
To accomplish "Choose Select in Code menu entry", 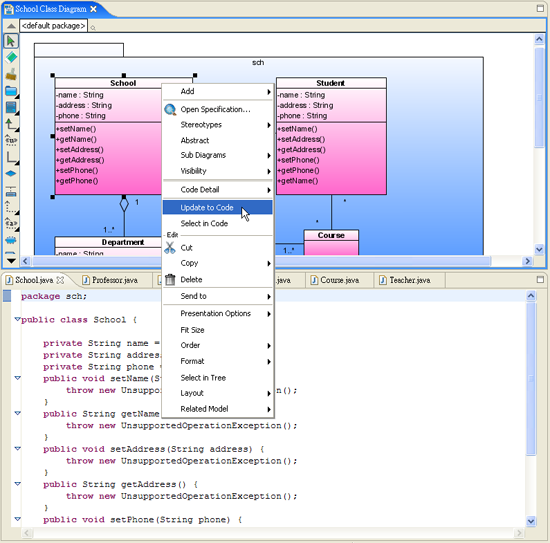I will pos(217,223).
